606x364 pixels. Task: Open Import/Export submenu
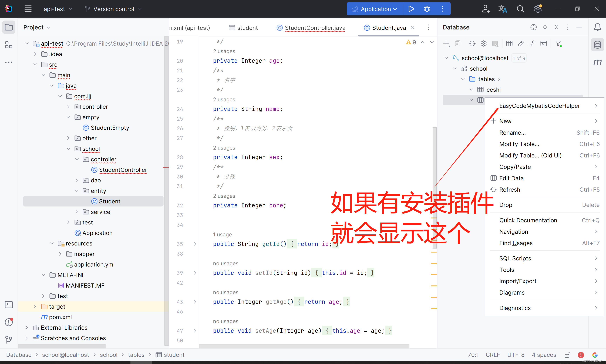[545, 281]
